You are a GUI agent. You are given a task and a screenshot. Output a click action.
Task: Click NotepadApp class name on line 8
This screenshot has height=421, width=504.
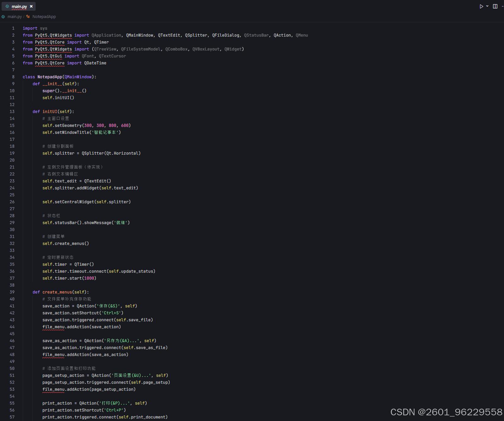50,77
